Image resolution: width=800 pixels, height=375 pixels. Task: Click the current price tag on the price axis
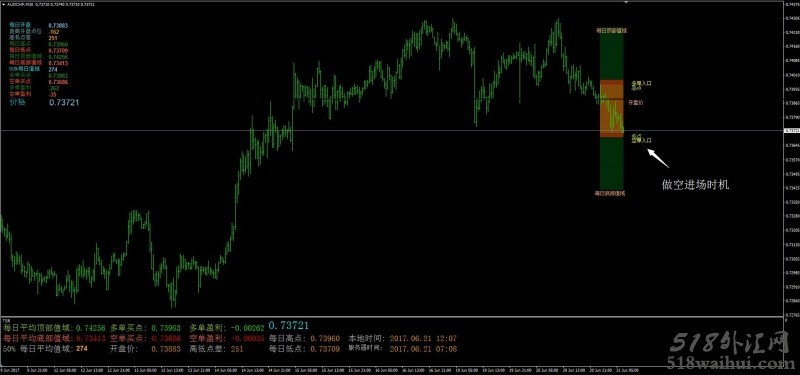pos(791,131)
